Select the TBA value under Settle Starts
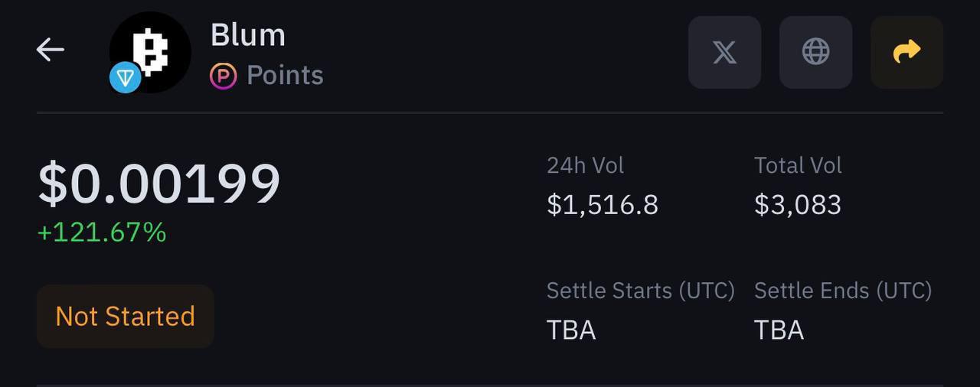The image size is (980, 387). tap(571, 330)
